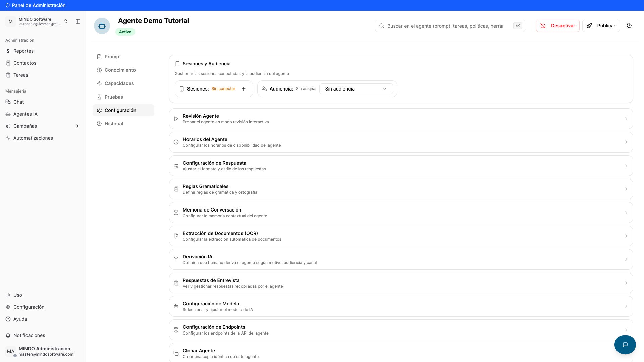
Task: Focus the Buscar en el agente search field
Action: coord(450,26)
